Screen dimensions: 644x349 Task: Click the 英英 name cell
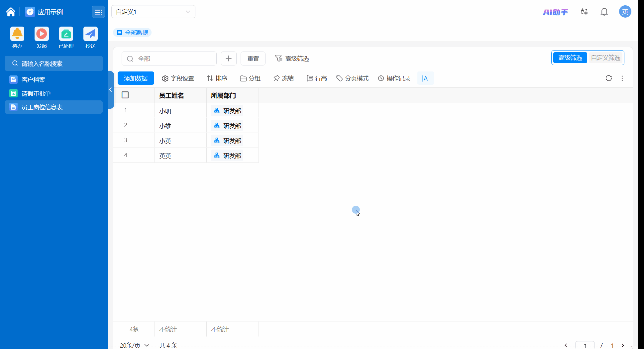click(x=180, y=156)
